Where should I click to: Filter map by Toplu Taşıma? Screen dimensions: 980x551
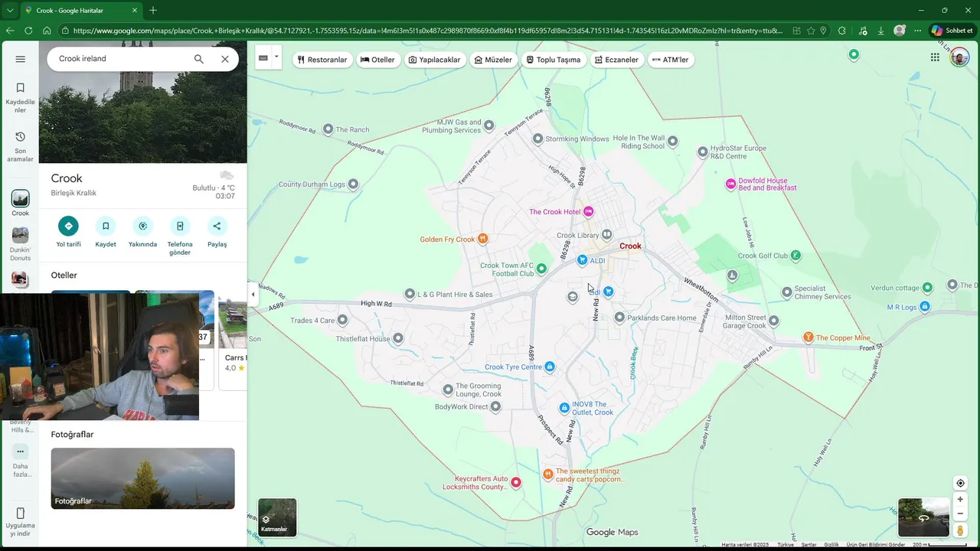554,60
